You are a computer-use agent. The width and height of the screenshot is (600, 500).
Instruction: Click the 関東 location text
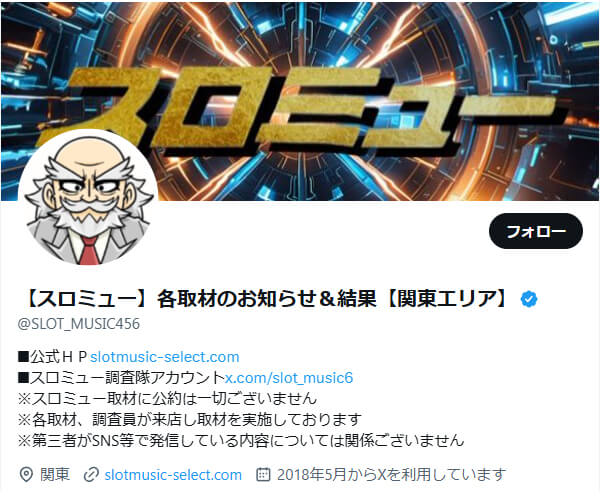pos(55,475)
